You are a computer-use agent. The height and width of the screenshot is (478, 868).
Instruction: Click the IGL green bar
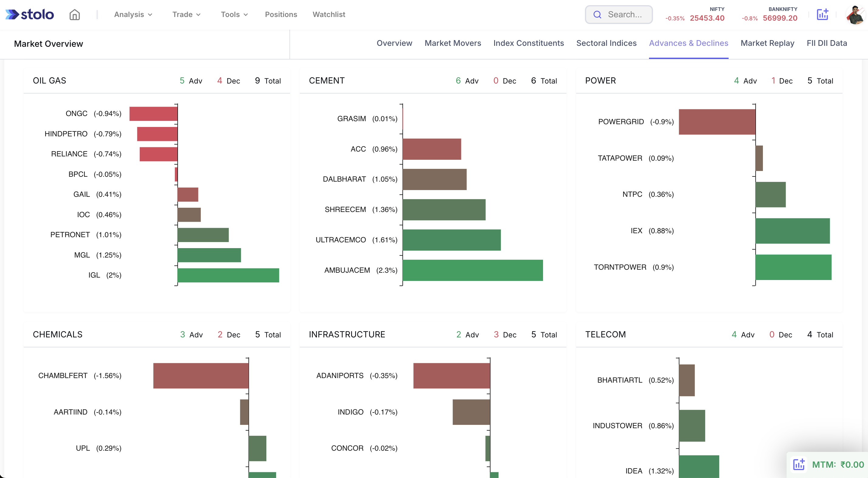click(228, 275)
